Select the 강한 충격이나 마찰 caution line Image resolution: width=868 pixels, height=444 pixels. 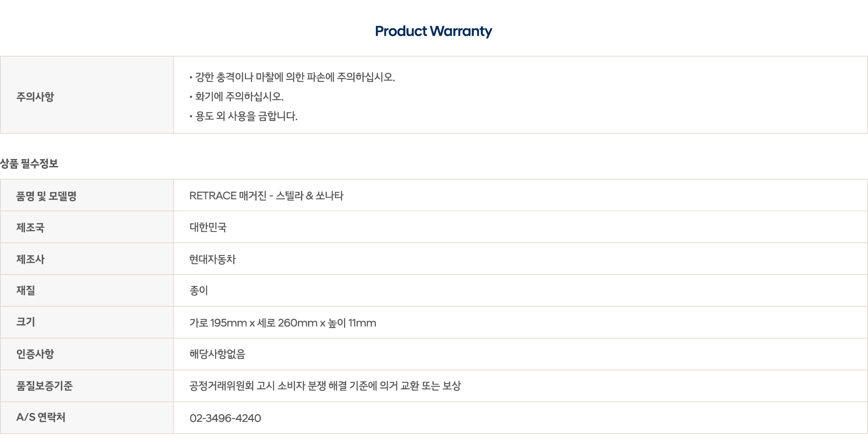coord(294,77)
